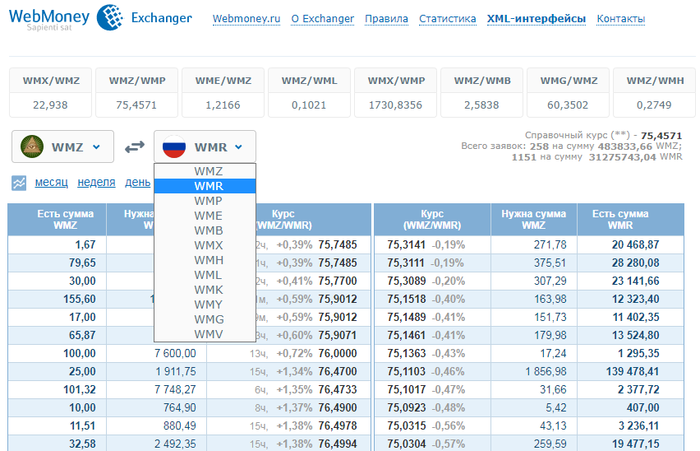Open the Статистика link
This screenshot has height=451, width=700.
coord(447,19)
